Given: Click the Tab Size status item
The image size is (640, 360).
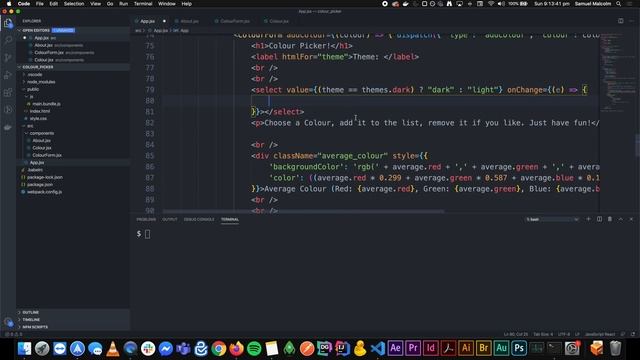Looking at the screenshot, I should point(543,334).
